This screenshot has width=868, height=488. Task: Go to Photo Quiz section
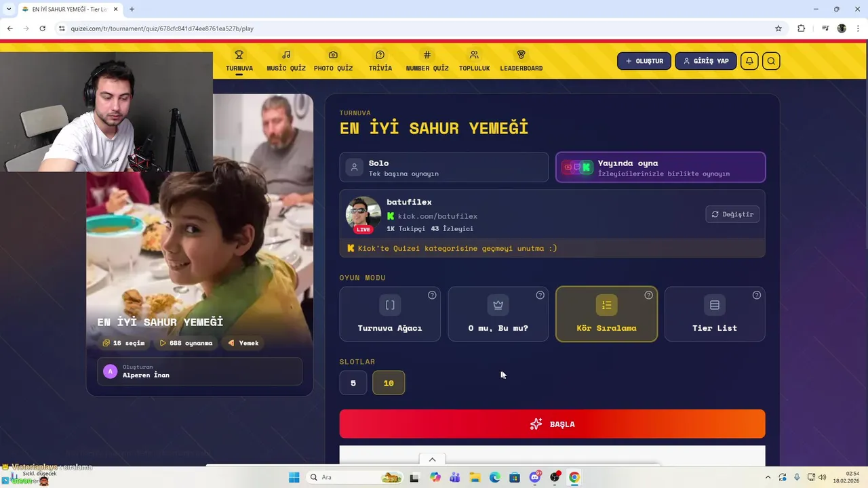click(x=333, y=61)
